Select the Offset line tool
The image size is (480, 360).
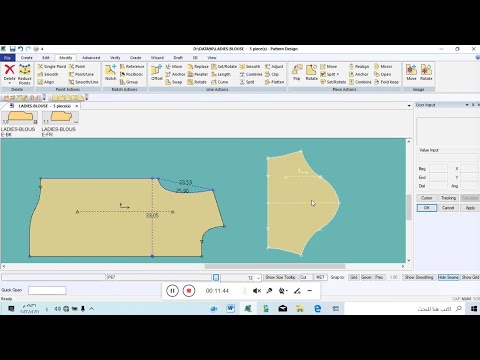pos(156,73)
